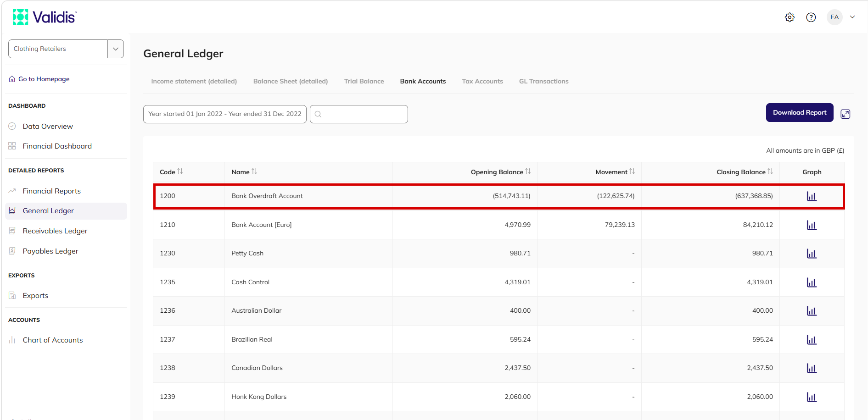Switch to GL Transactions tab
This screenshot has width=868, height=420.
coord(543,81)
